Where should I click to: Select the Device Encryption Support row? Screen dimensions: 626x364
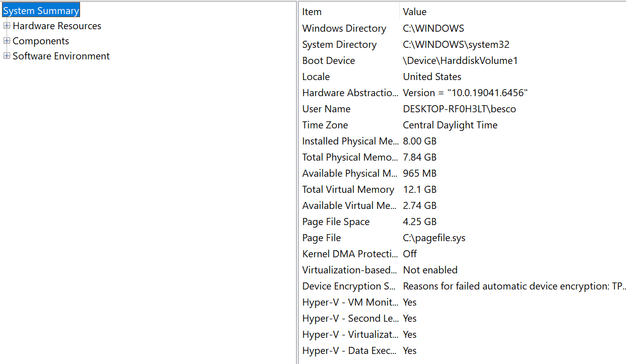click(463, 286)
